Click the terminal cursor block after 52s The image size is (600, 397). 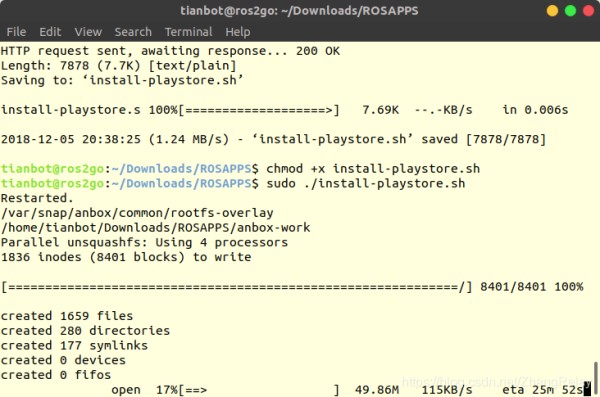coord(587,389)
